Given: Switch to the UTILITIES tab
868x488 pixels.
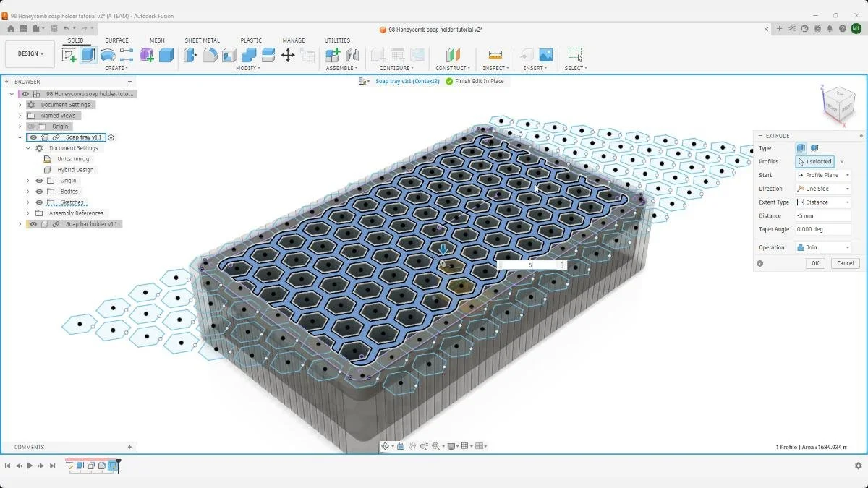Looking at the screenshot, I should pos(337,40).
